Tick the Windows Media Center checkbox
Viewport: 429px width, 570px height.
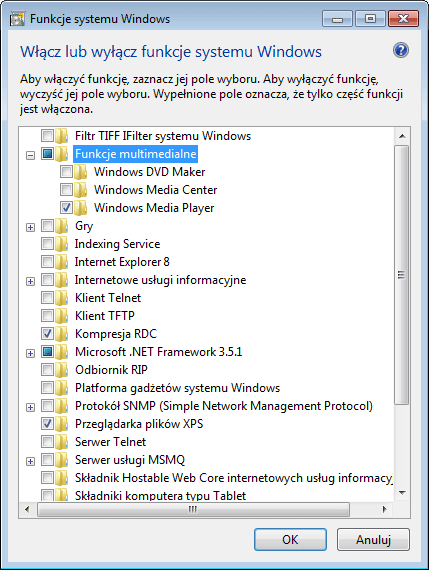tap(66, 189)
